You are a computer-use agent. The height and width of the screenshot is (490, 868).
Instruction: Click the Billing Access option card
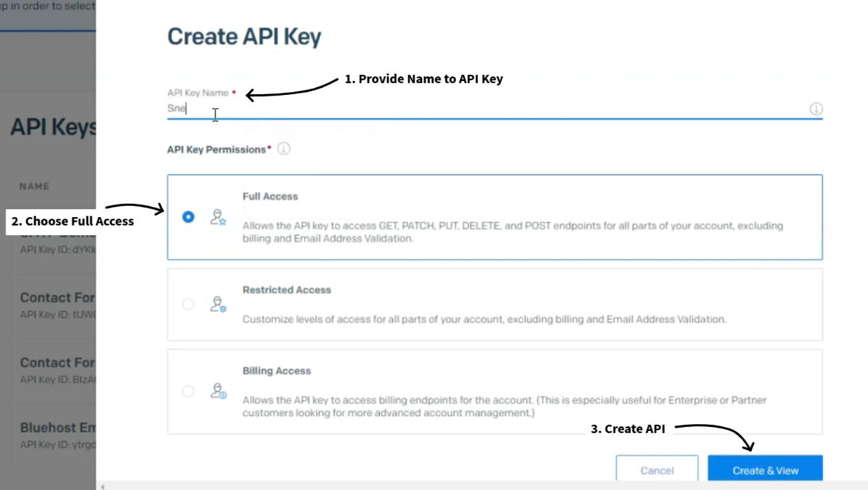click(x=494, y=392)
